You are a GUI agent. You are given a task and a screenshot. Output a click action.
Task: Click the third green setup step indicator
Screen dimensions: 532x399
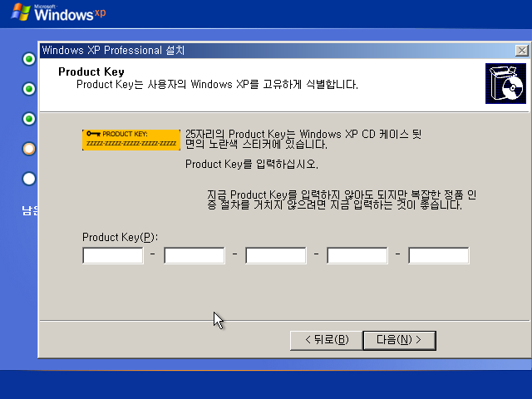point(29,119)
